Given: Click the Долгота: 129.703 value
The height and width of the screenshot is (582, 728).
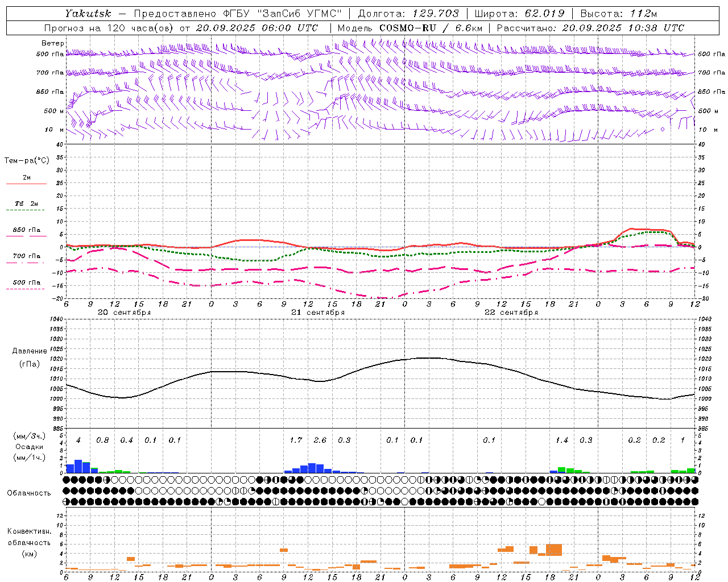Looking at the screenshot, I should (408, 14).
